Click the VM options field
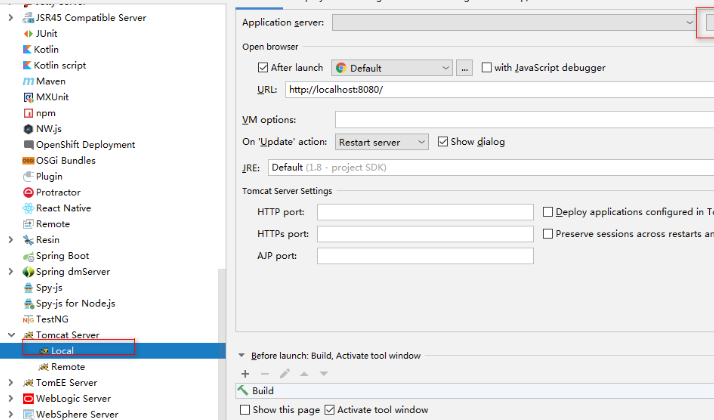Screen dimensions: 714x420 [x=524, y=120]
